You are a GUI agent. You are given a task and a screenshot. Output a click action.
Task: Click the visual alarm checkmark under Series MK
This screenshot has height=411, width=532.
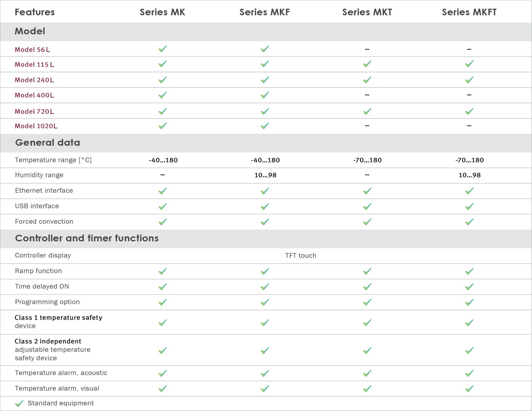(x=163, y=389)
